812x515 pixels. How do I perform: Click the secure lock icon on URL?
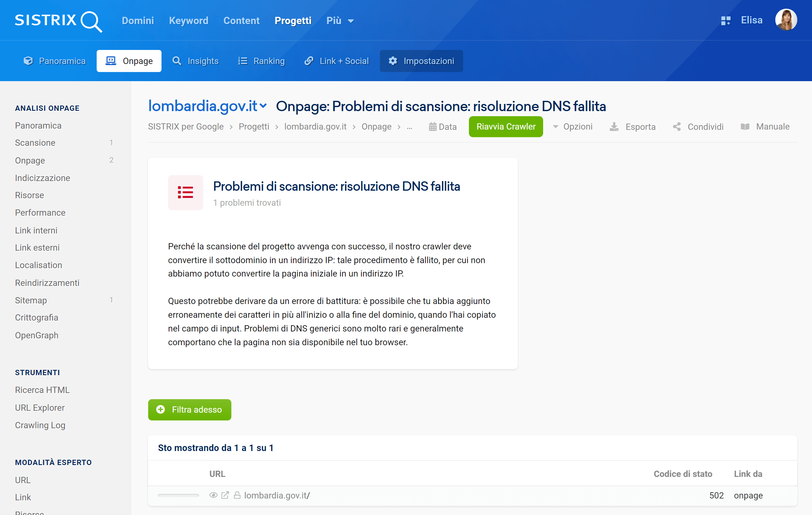[237, 495]
